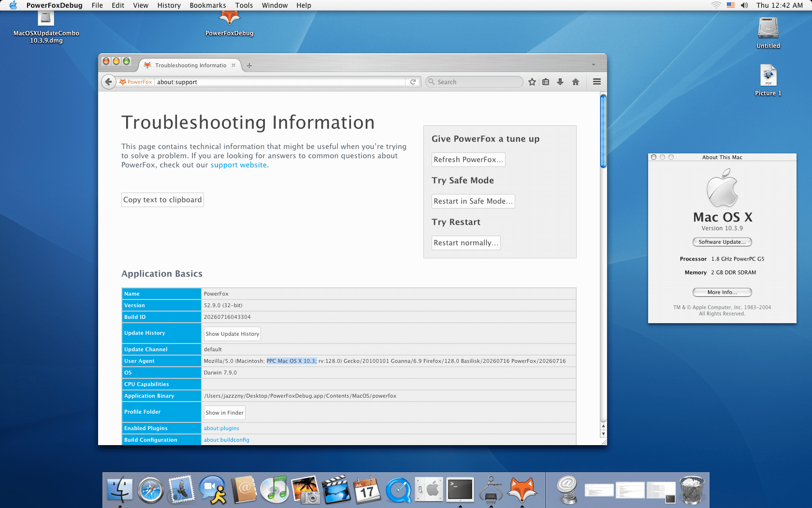Expand the list all tabs dropdown arrow
The height and width of the screenshot is (508, 812).
[594, 64]
